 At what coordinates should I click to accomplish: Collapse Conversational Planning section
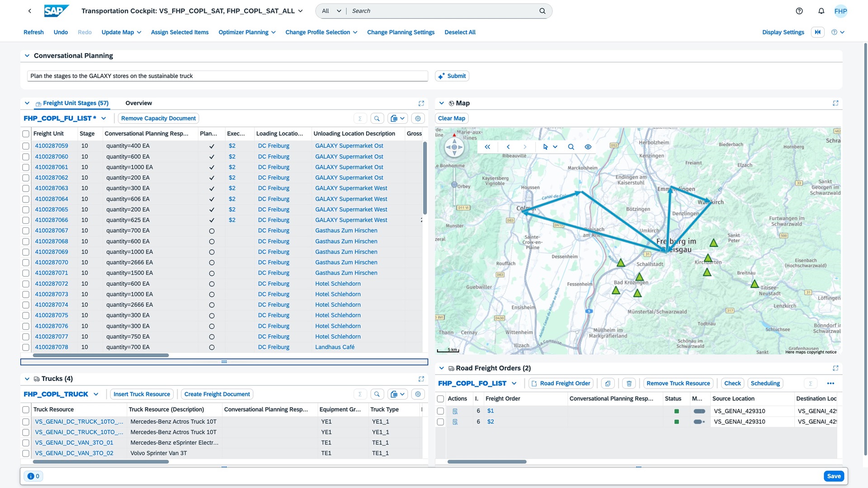(27, 56)
